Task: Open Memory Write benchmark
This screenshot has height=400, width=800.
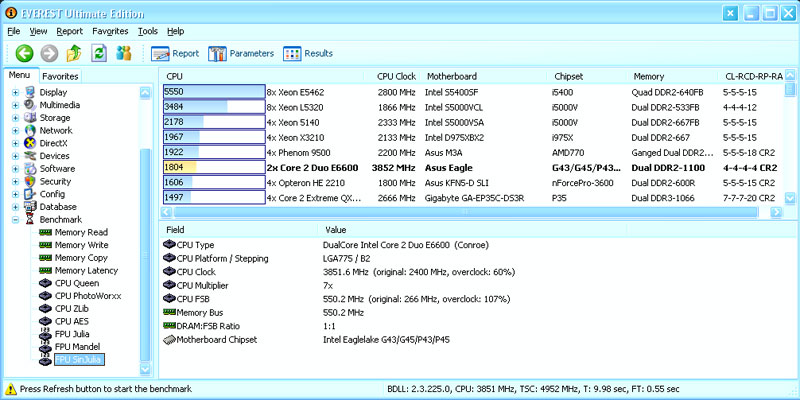Action: point(81,245)
